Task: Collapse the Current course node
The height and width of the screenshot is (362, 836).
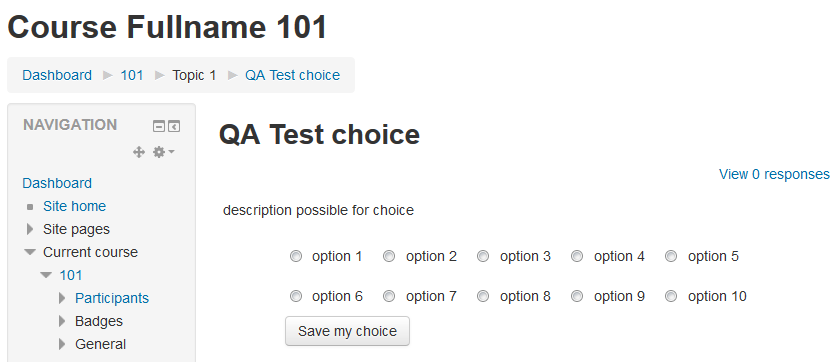Action: click(30, 252)
